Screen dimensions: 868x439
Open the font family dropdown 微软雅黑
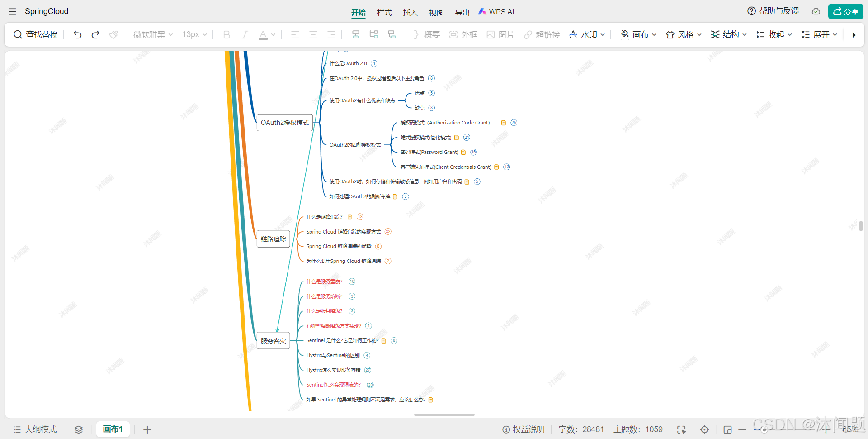click(x=153, y=35)
